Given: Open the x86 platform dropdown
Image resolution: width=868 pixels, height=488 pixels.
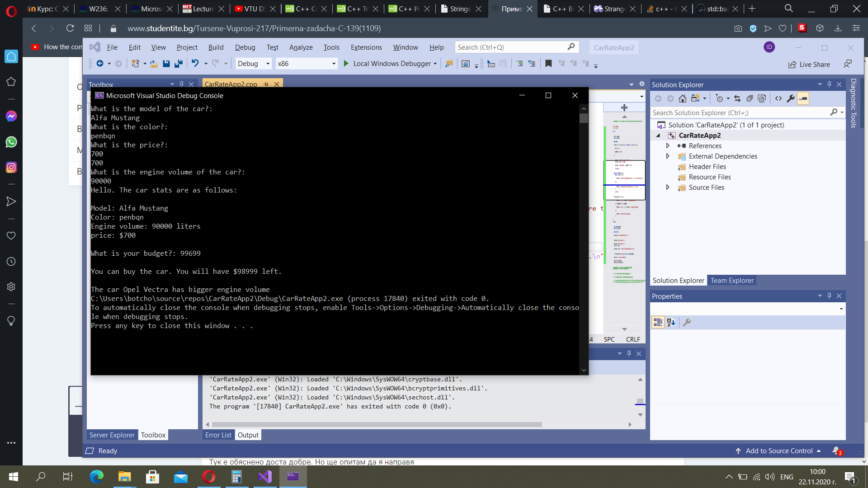Looking at the screenshot, I should click(x=307, y=64).
